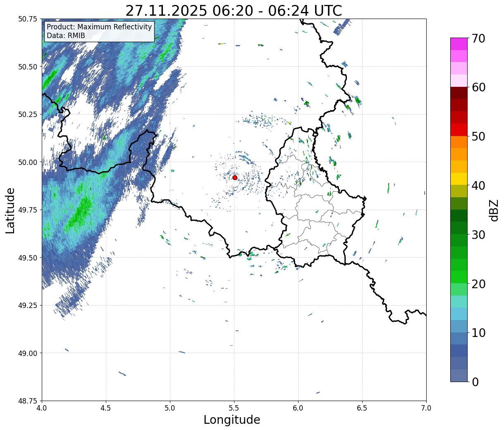Click colorbar tick label 70
504x430 pixels.
tap(478, 38)
